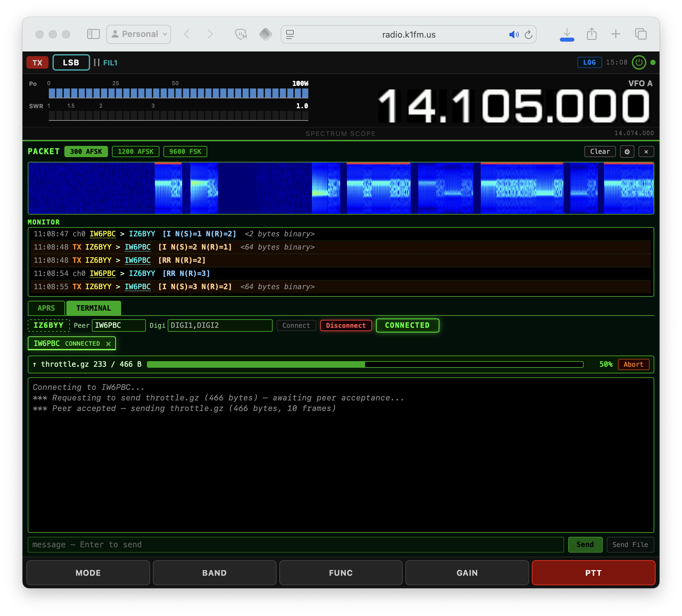Click the CONNECTED status badge
Screen dimensions: 682x616
point(407,325)
